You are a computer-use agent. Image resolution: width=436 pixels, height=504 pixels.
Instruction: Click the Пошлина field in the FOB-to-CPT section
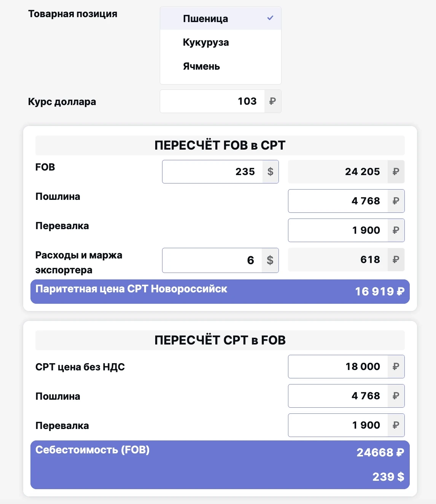[338, 201]
